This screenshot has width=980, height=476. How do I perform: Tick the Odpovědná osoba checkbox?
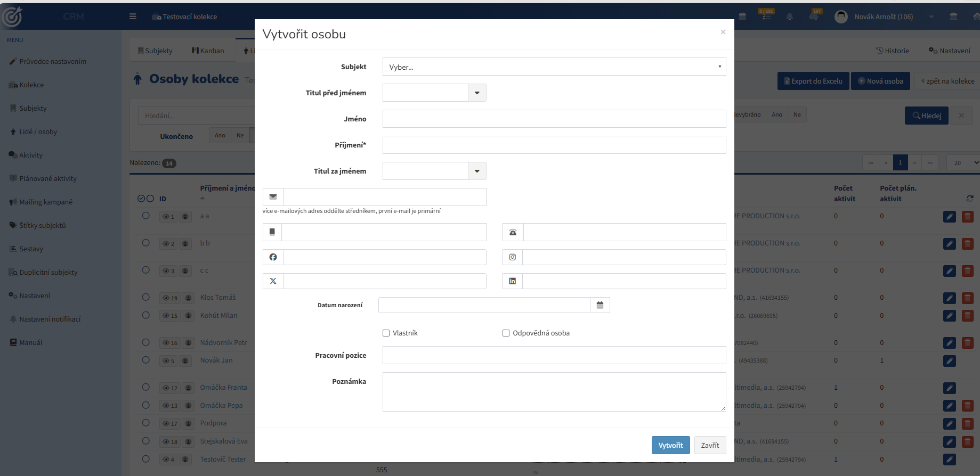(x=506, y=333)
